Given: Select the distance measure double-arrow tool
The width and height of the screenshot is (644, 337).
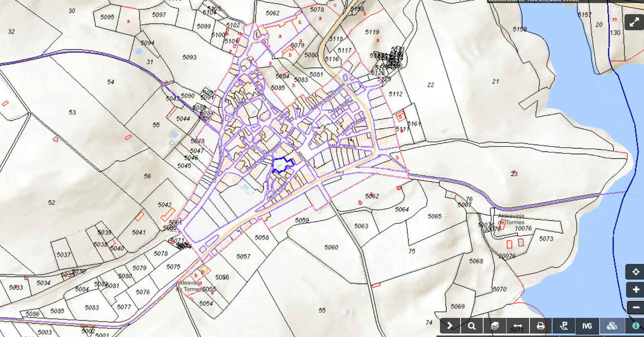Looking at the screenshot, I should (x=518, y=326).
